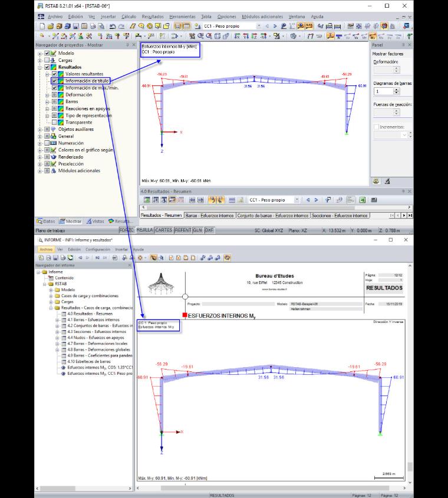The width and height of the screenshot is (448, 498).
Task: Toggle Valores resultantes checkbox
Action: click(54, 74)
